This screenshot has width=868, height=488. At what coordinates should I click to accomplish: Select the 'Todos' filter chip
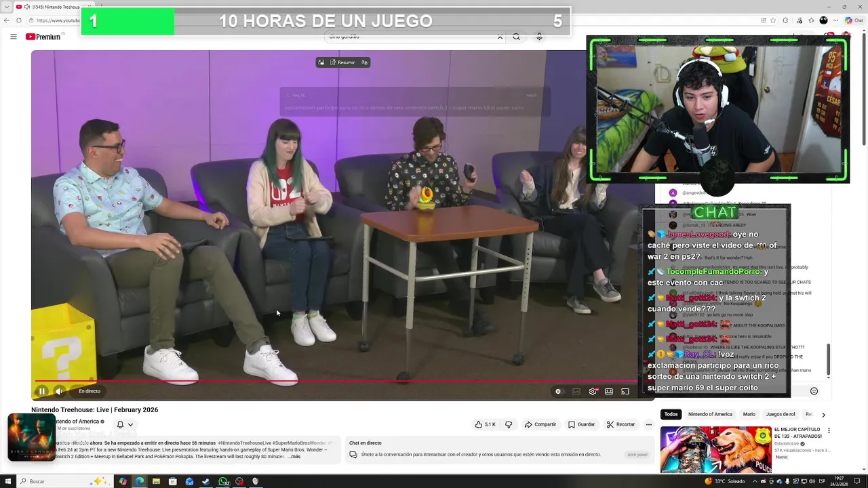point(671,414)
